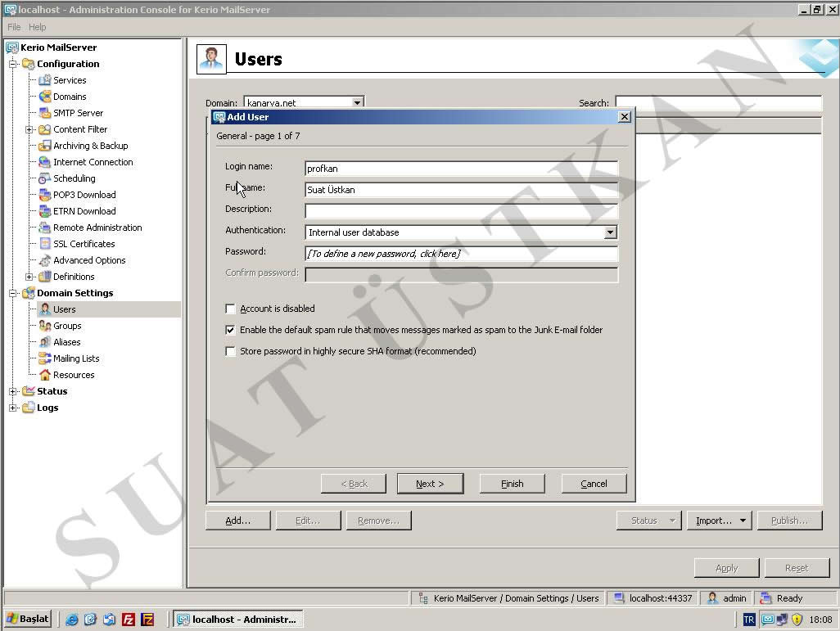The image size is (840, 631).
Task: Click the Archiving & Backup icon
Action: [x=45, y=146]
